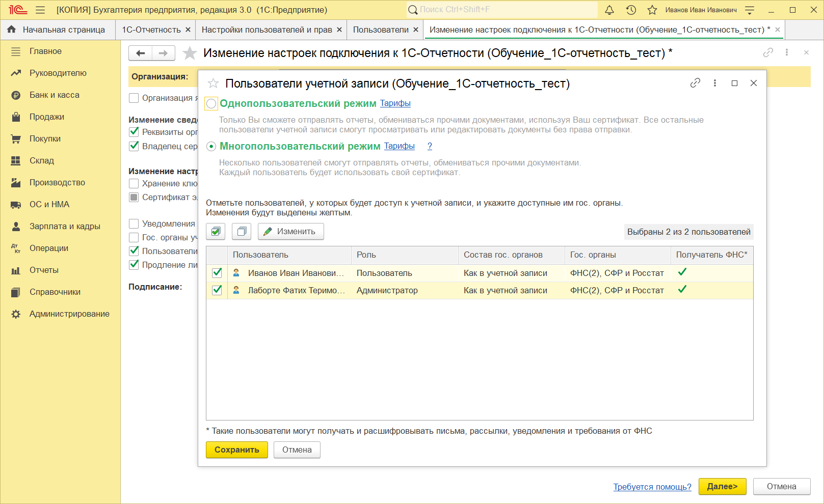The image size is (824, 504).
Task: Open the 1C main menu logo
Action: coord(17,10)
